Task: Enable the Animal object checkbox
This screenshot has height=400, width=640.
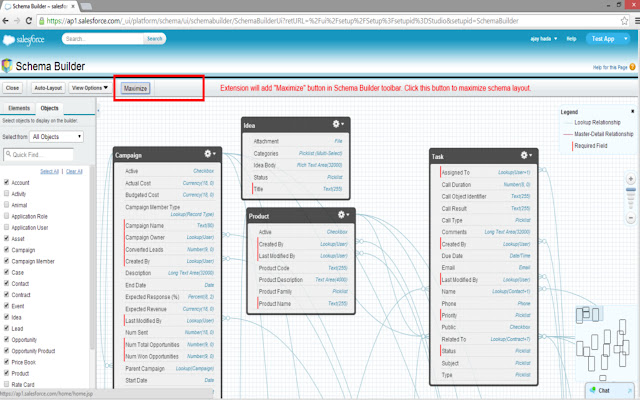Action: [x=7, y=204]
